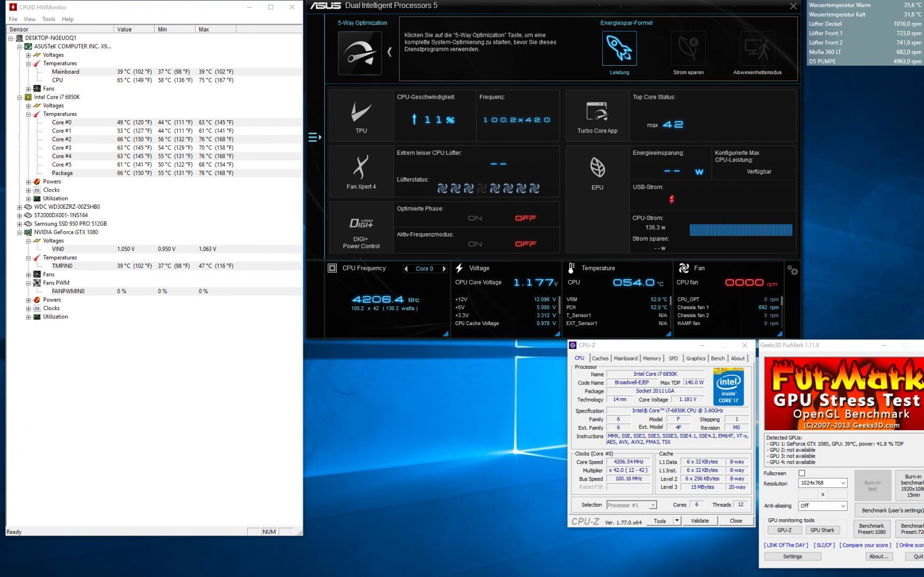Switch to the Memory tab in CPU-Z
The image size is (924, 577).
coord(652,358)
